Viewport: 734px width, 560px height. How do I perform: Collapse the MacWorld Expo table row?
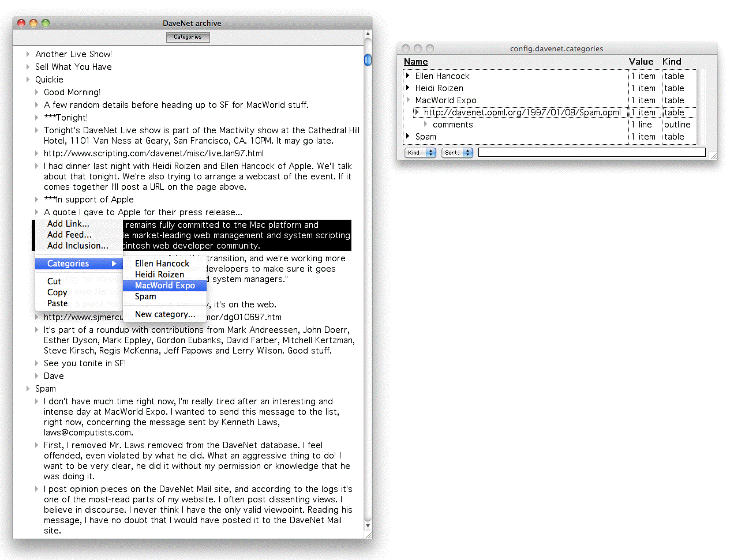pyautogui.click(x=407, y=100)
